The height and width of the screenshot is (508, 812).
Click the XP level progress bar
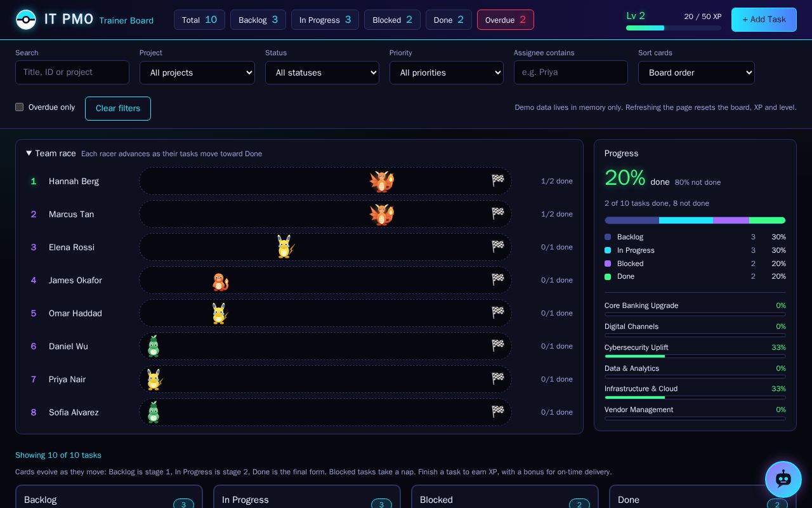(x=674, y=28)
